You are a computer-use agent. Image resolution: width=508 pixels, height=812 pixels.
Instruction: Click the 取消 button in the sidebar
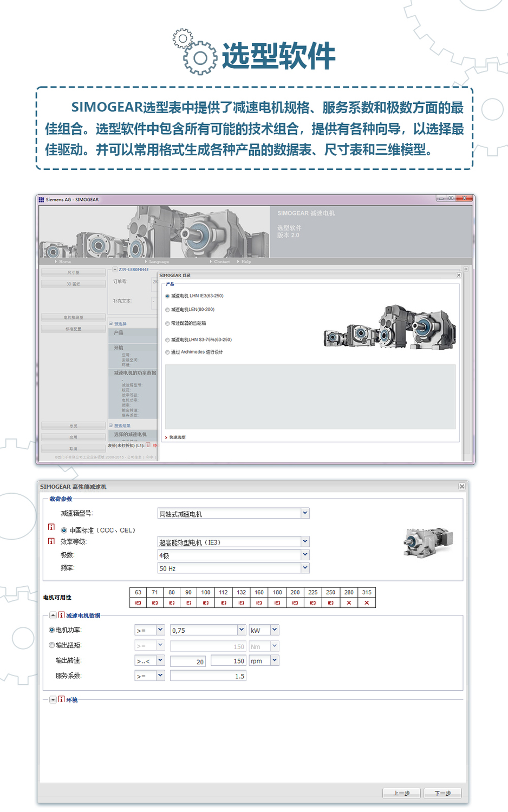pyautogui.click(x=73, y=448)
